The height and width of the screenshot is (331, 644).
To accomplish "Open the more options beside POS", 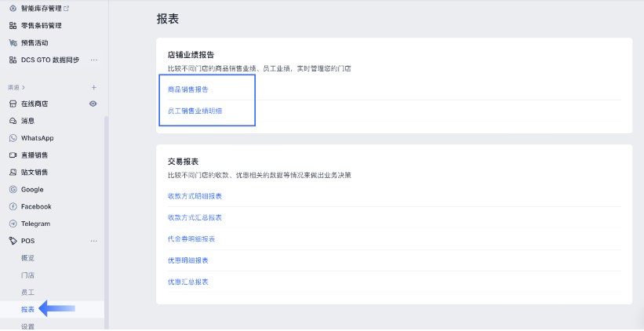I will pyautogui.click(x=93, y=241).
